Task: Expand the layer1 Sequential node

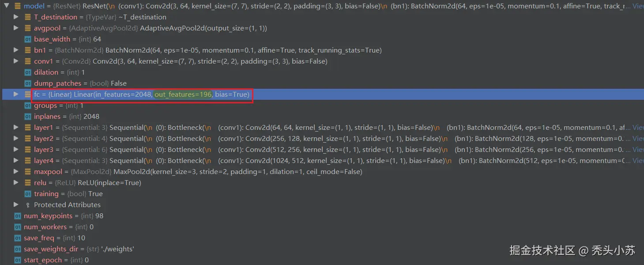Action: tap(16, 127)
